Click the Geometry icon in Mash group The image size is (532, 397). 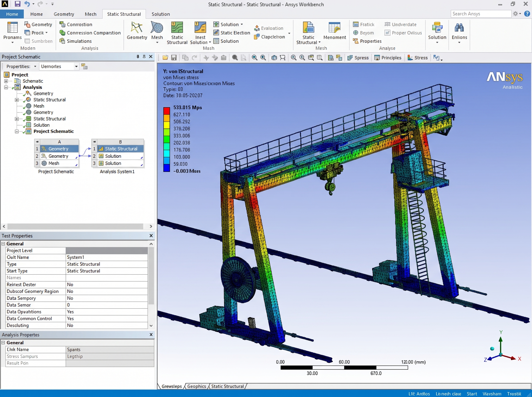137,28
